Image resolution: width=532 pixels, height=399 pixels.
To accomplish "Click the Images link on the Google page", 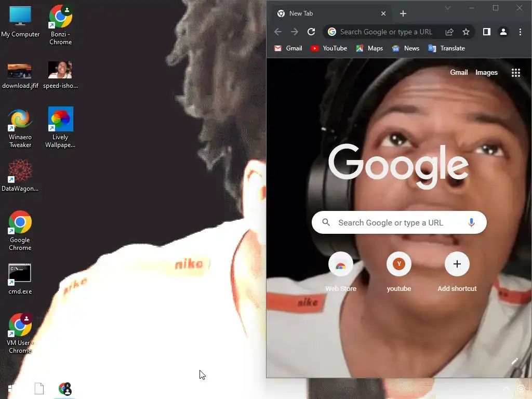I will pos(486,73).
